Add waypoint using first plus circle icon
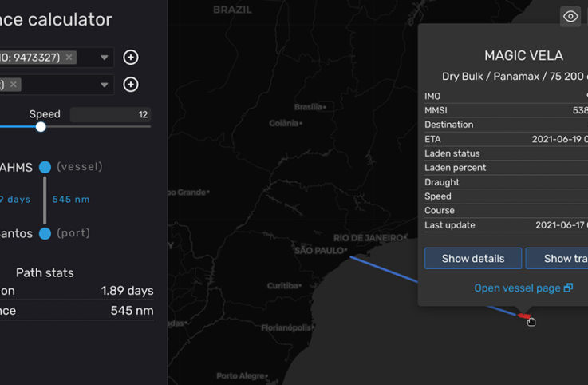Viewport: 588px width, 385px height. pyautogui.click(x=131, y=58)
